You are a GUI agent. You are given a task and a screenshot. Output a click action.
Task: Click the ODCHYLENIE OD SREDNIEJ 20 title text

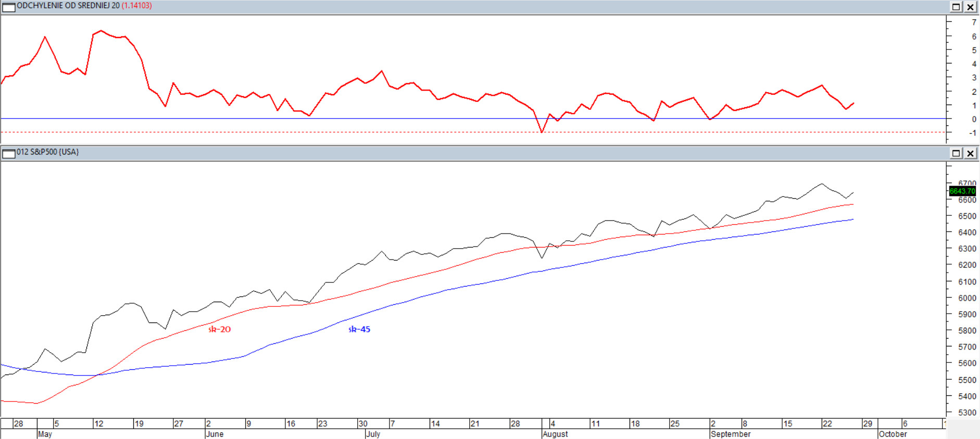tap(68, 6)
